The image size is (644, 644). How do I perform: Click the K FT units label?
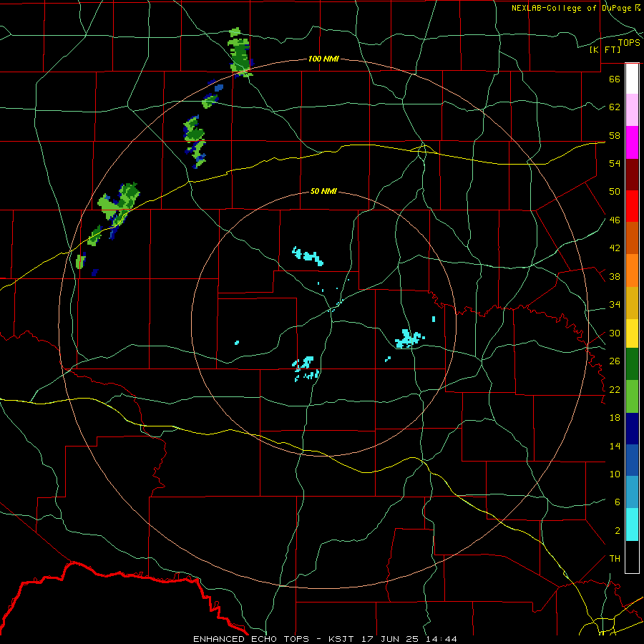point(605,49)
